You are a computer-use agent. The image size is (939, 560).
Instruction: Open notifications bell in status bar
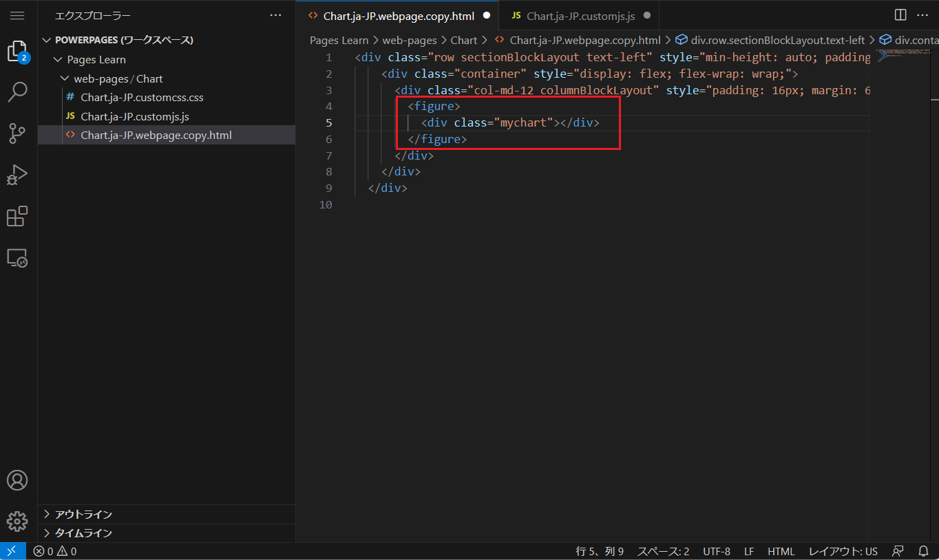point(923,551)
